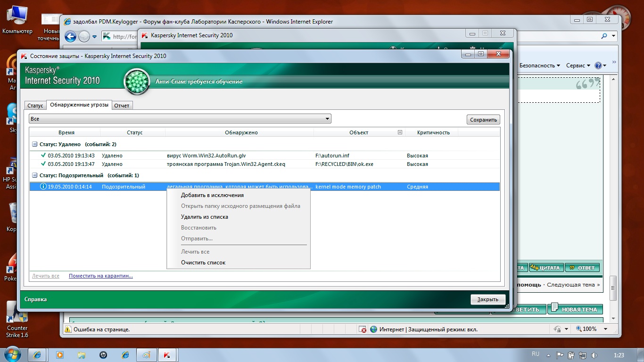Viewport: 644px width, 362px height.
Task: Open the blue help icon in Internet Explorer
Action: 599,66
